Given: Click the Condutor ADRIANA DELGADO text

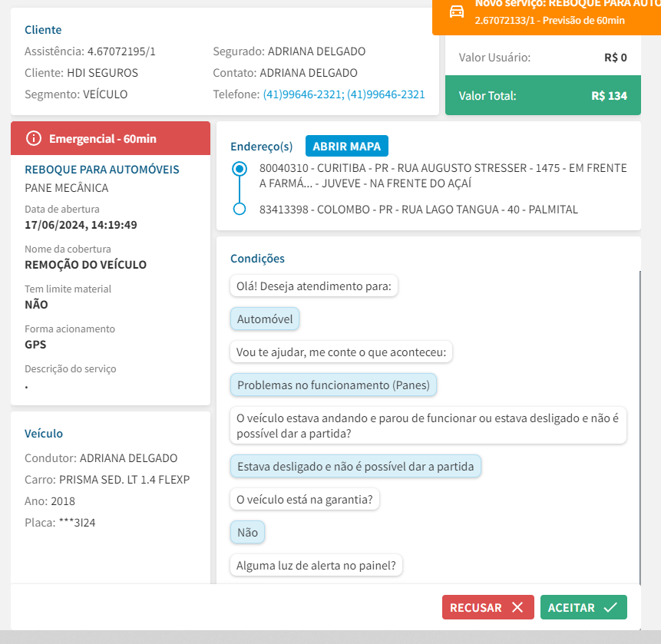Looking at the screenshot, I should click(101, 458).
